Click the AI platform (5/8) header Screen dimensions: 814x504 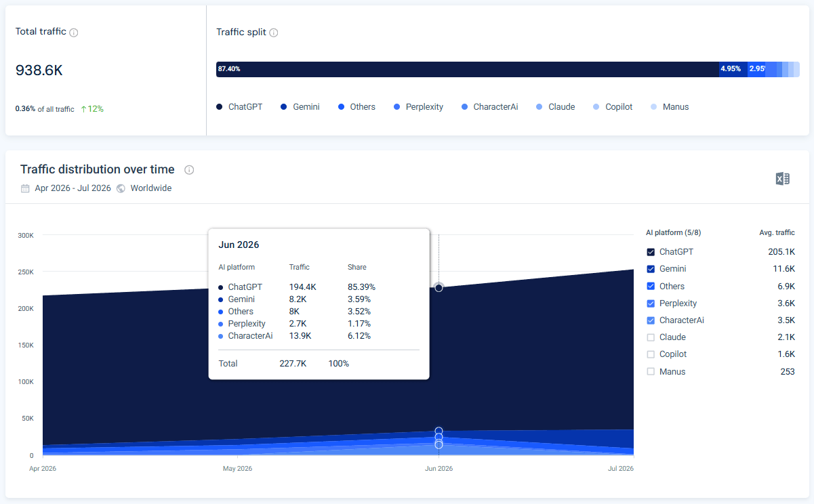pos(673,233)
